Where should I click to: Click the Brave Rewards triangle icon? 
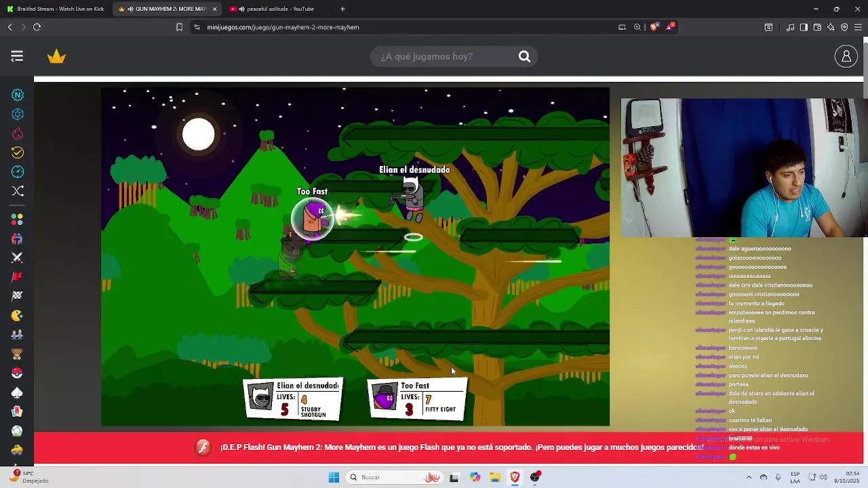(670, 27)
